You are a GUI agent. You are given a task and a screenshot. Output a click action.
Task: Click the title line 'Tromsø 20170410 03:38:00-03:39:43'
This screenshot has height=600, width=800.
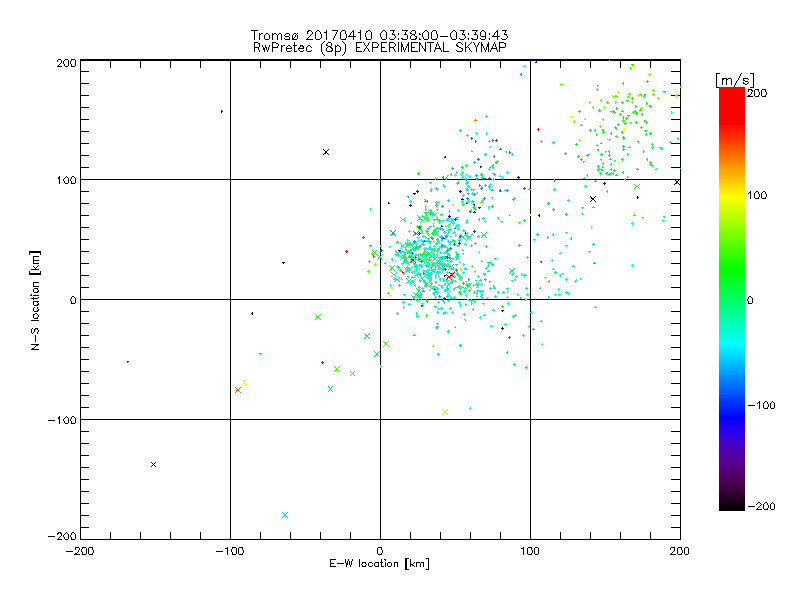tap(379, 35)
